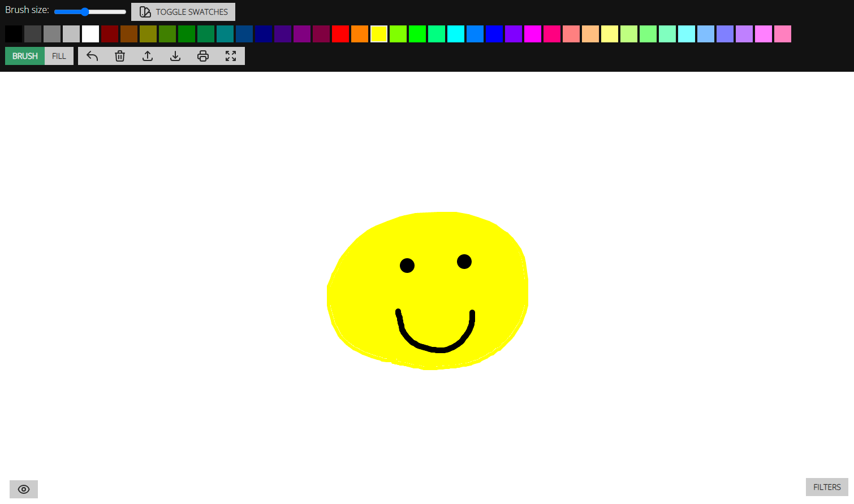Choose the white color swatch
The height and width of the screenshot is (504, 854).
click(x=90, y=34)
